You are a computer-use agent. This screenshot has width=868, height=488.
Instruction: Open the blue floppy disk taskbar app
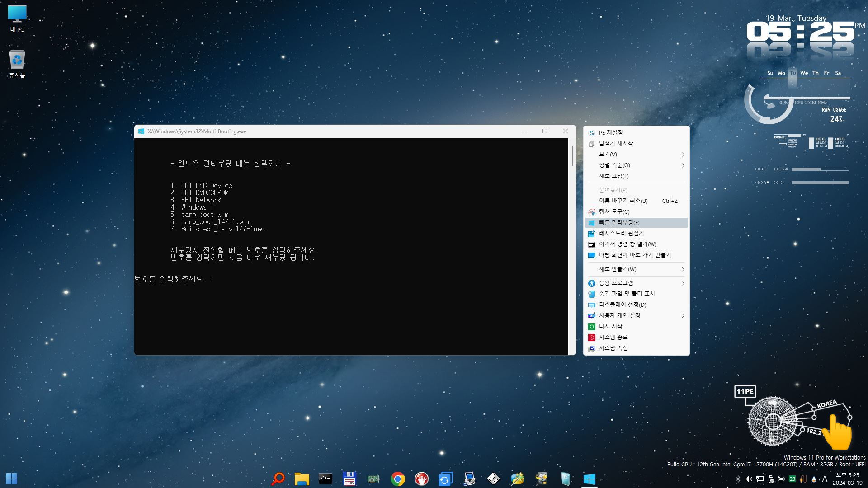point(349,479)
